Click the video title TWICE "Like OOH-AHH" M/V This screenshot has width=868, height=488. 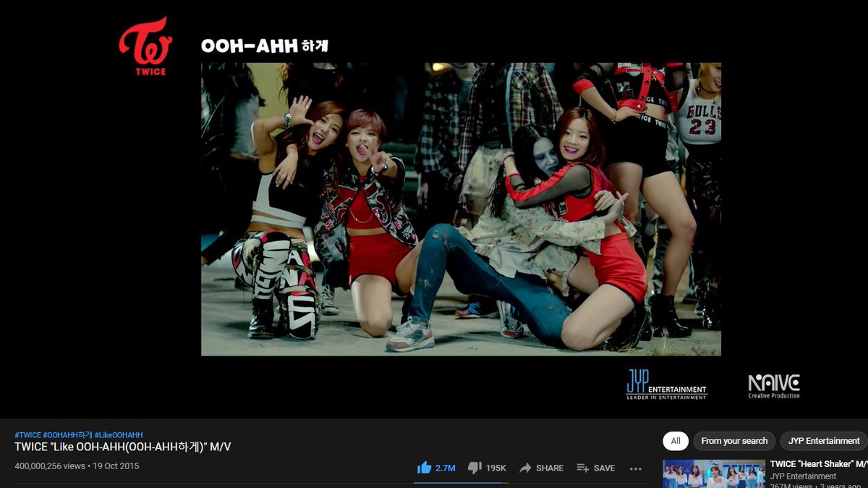pyautogui.click(x=123, y=447)
